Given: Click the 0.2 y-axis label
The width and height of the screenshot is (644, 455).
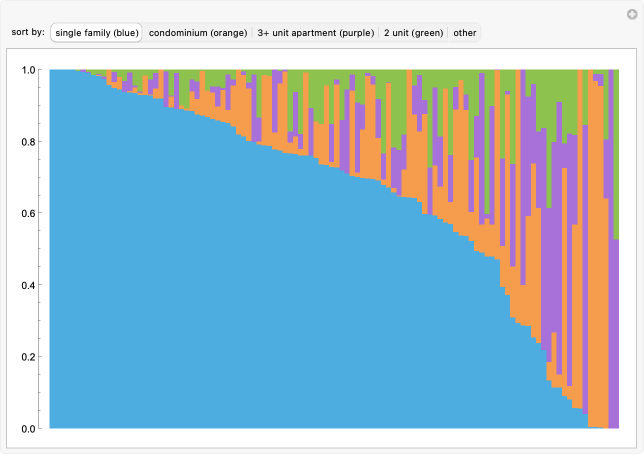Looking at the screenshot, I should tap(28, 357).
